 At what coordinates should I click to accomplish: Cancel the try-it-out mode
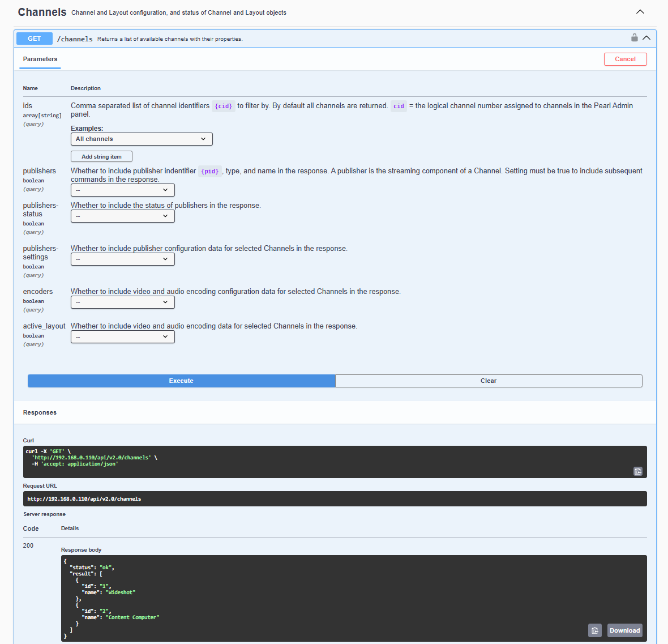[x=625, y=59]
